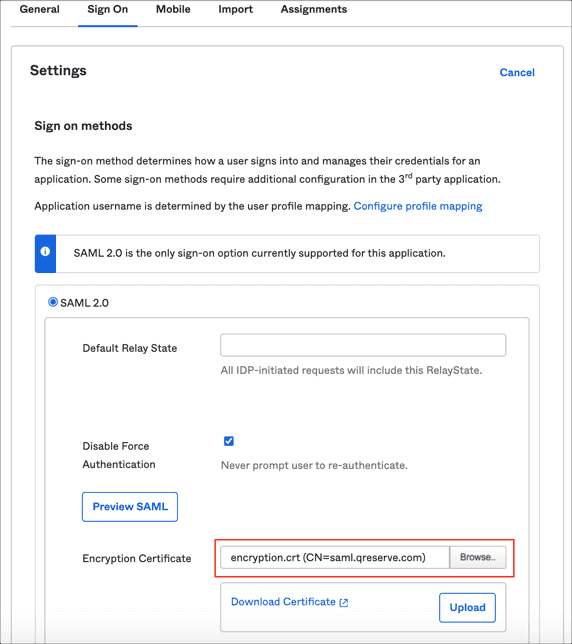Toggle the Disable Force Authentication checkbox

point(229,441)
